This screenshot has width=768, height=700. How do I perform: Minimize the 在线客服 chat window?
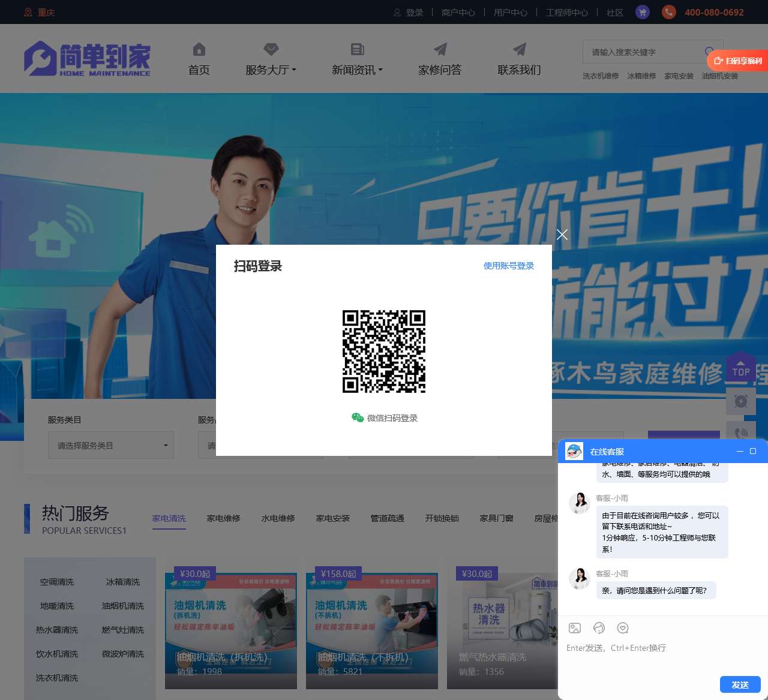[x=739, y=451]
